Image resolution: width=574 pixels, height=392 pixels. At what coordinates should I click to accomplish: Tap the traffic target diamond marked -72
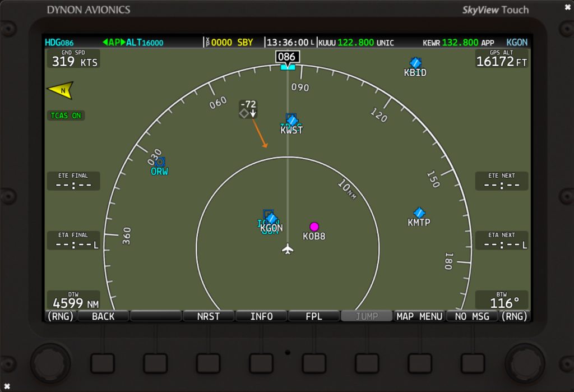244,113
